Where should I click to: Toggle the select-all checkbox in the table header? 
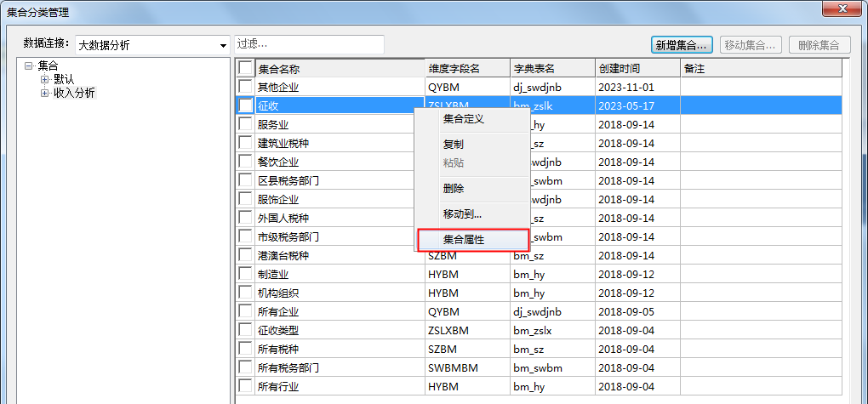(x=245, y=68)
